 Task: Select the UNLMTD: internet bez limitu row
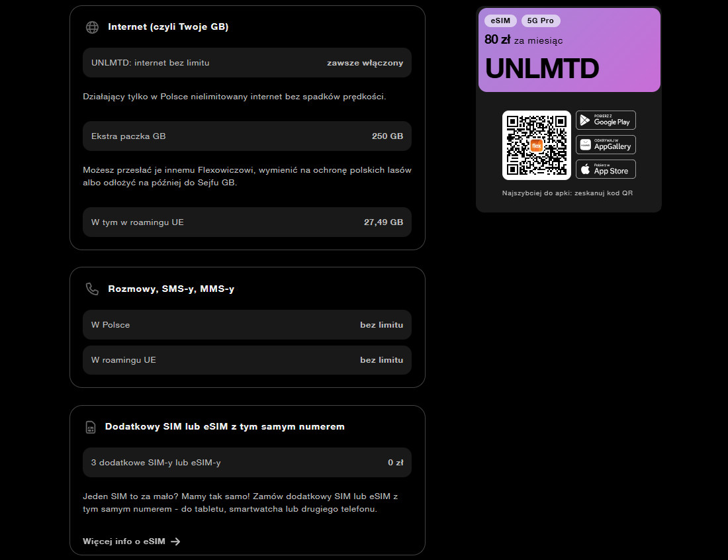[x=247, y=63]
